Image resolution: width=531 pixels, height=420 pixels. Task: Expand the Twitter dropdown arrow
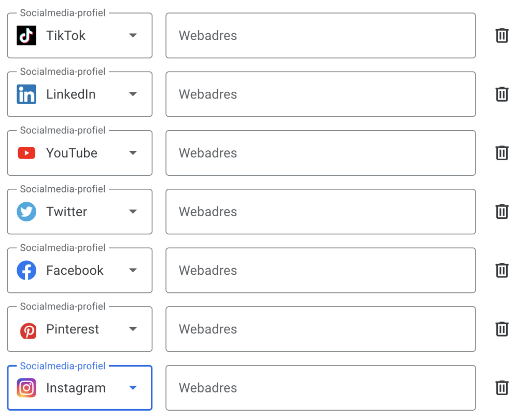133,212
